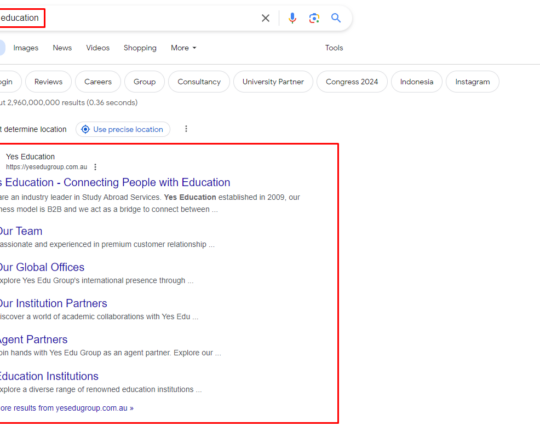This screenshot has width=540, height=432.
Task: Switch to the Shopping tab
Action: pyautogui.click(x=140, y=48)
